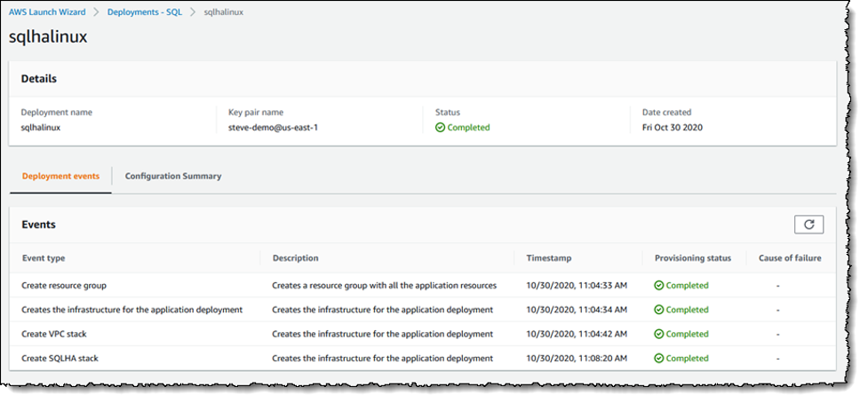The width and height of the screenshot is (868, 403).
Task: Click the check icon for Create VPC stack
Action: [658, 335]
